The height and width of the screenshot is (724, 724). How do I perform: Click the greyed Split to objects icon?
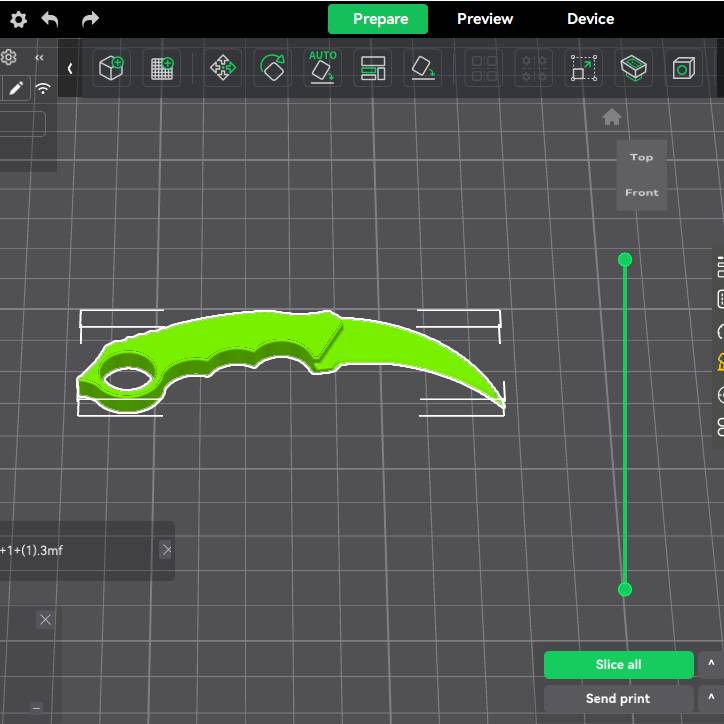pos(484,68)
